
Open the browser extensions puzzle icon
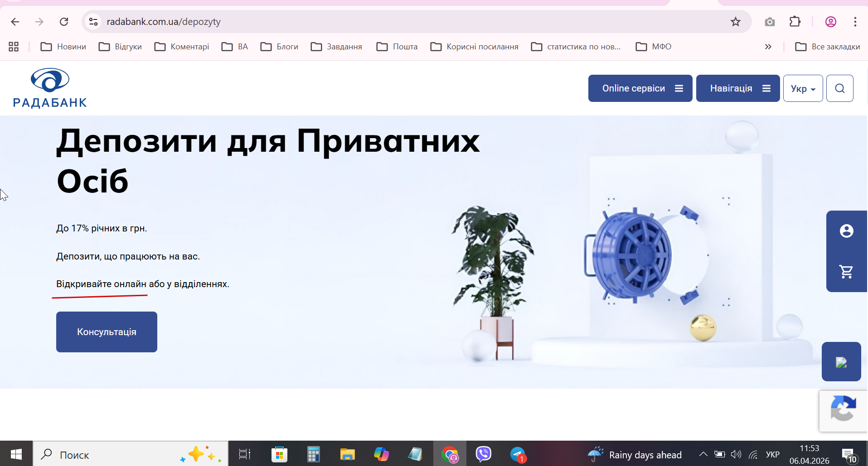tap(795, 22)
